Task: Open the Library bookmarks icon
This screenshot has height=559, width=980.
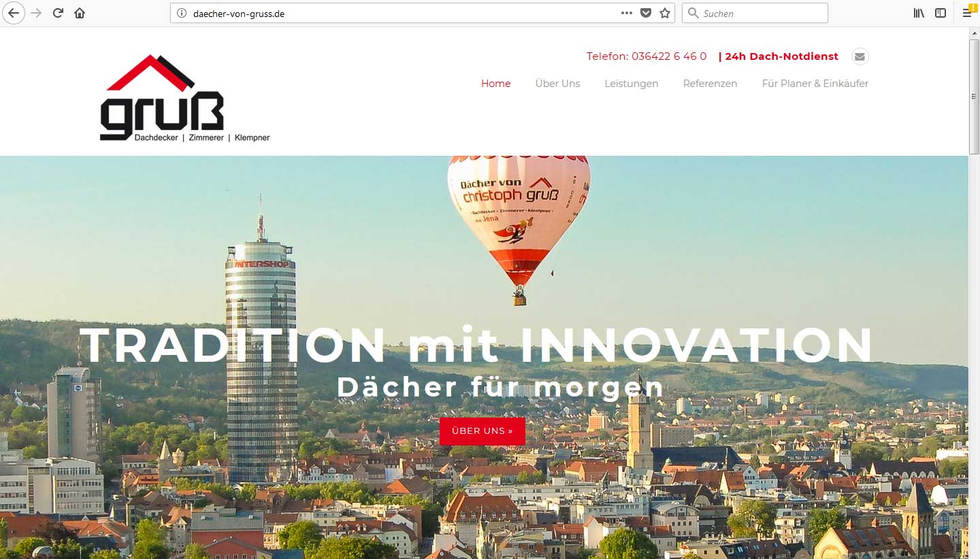Action: (919, 13)
